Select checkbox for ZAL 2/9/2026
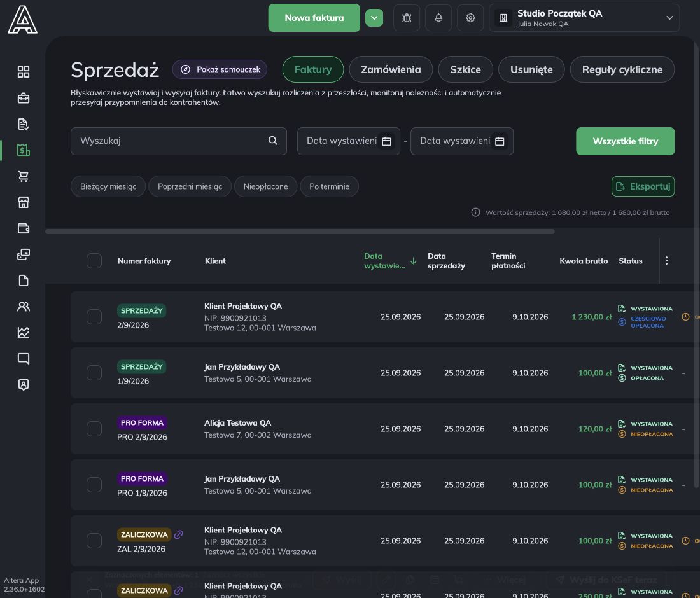The width and height of the screenshot is (700, 598). pos(94,541)
